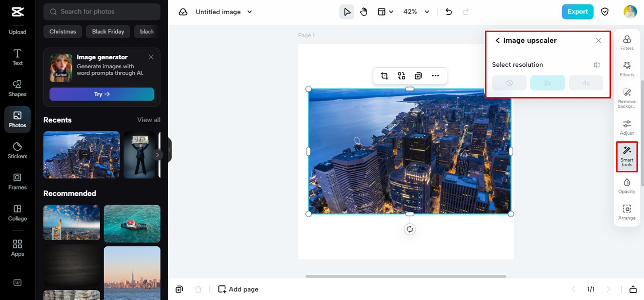The image size is (644, 300).
Task: Open Remove background tool
Action: pos(627,98)
